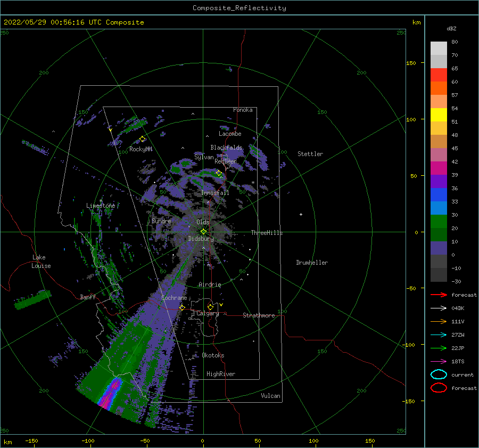
Task: Click the yellow diamond marker above Calgary
Action: 210,307
